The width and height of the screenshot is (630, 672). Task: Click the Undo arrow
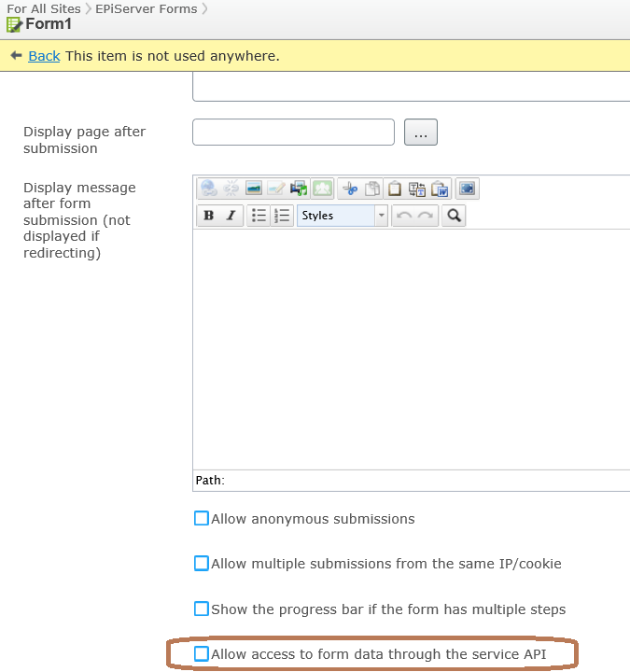point(404,216)
